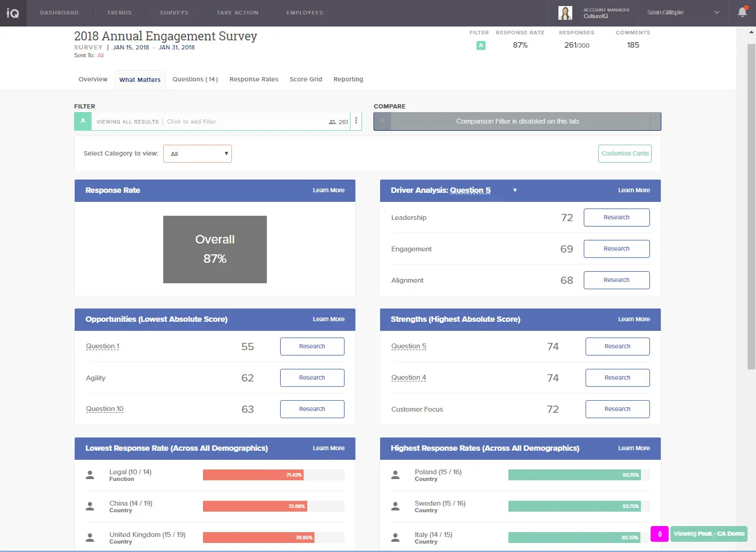Click the Legal response rate red bar
Viewport: 756px width, 552px height.
click(253, 475)
